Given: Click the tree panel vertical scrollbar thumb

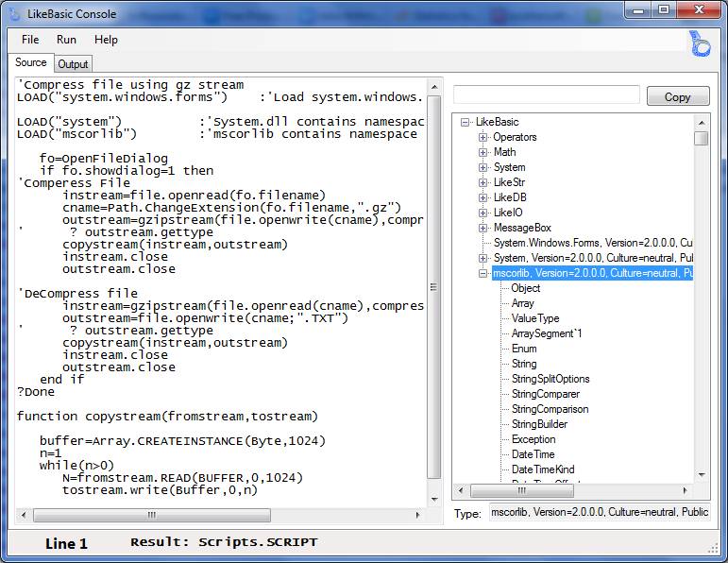Looking at the screenshot, I should 702,138.
